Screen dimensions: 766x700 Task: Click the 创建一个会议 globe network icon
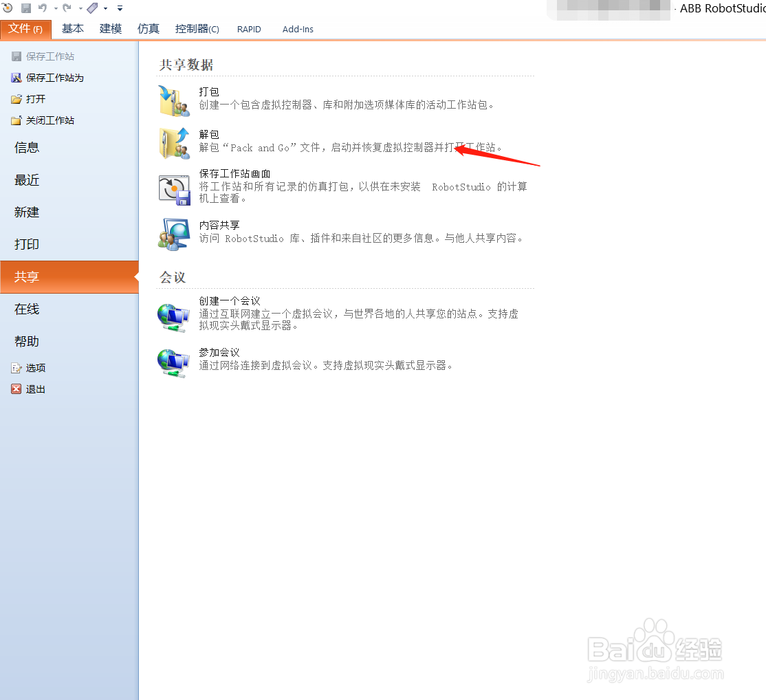[173, 318]
